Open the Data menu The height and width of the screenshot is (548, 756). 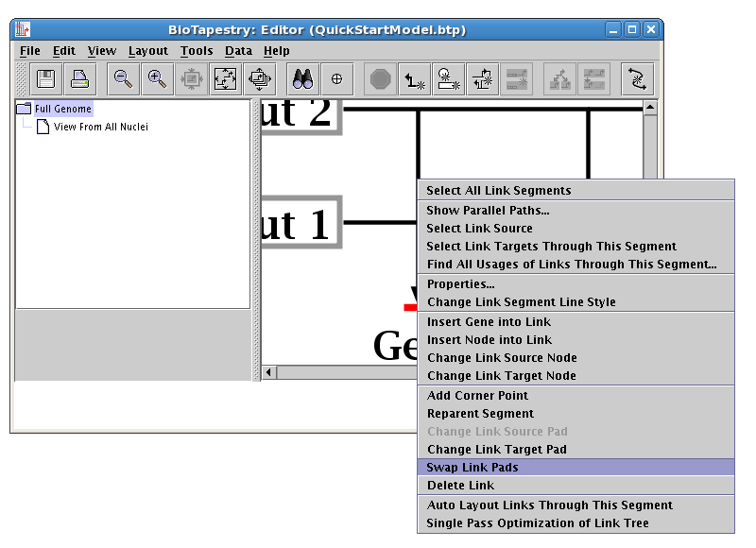tap(238, 51)
